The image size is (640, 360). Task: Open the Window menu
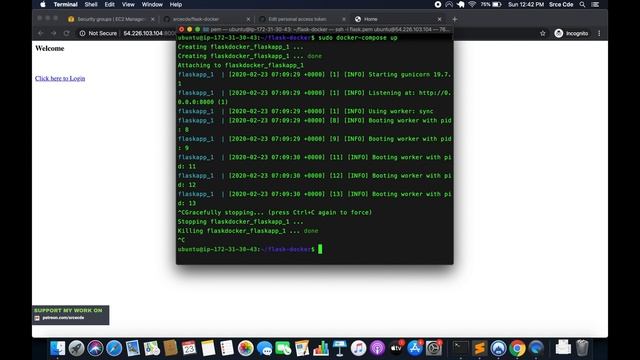[x=152, y=4]
